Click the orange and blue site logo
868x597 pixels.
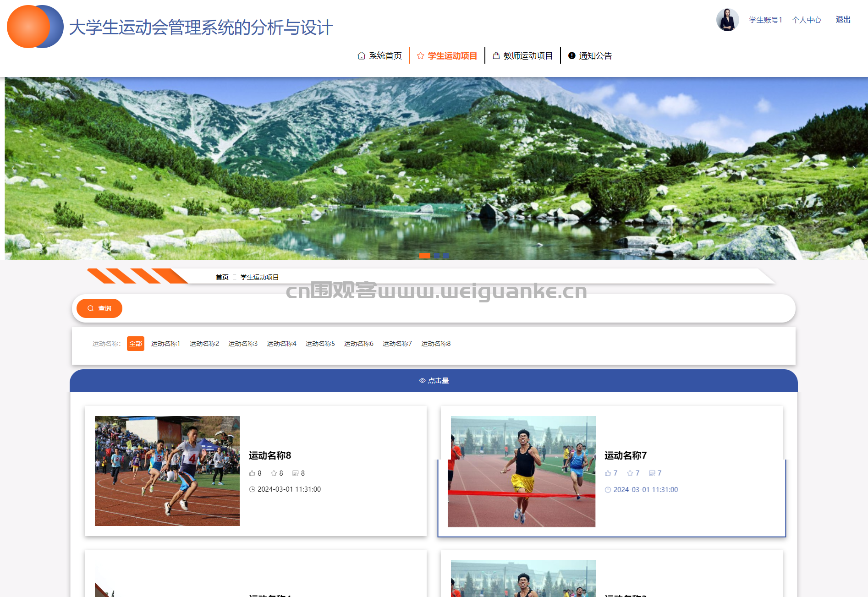(x=35, y=27)
